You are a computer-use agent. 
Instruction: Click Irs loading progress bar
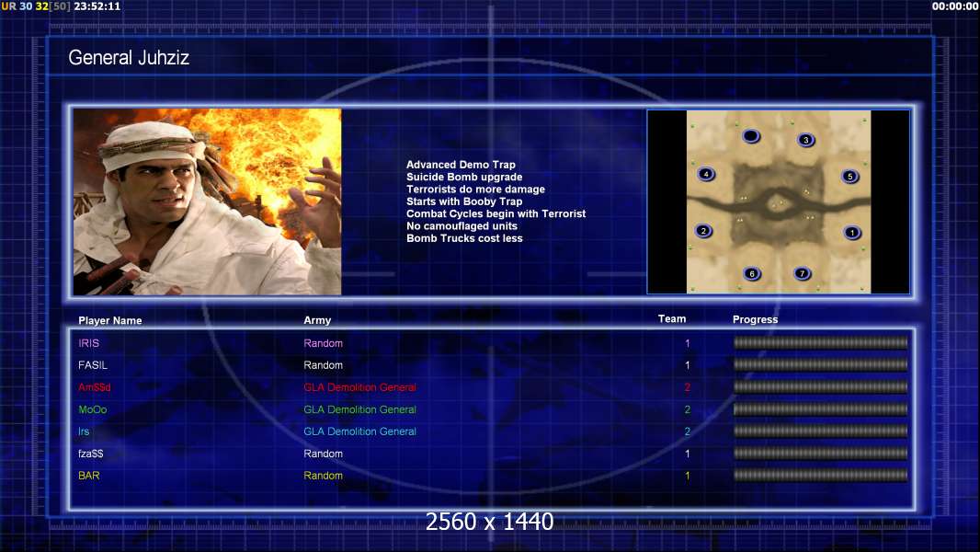pos(821,431)
